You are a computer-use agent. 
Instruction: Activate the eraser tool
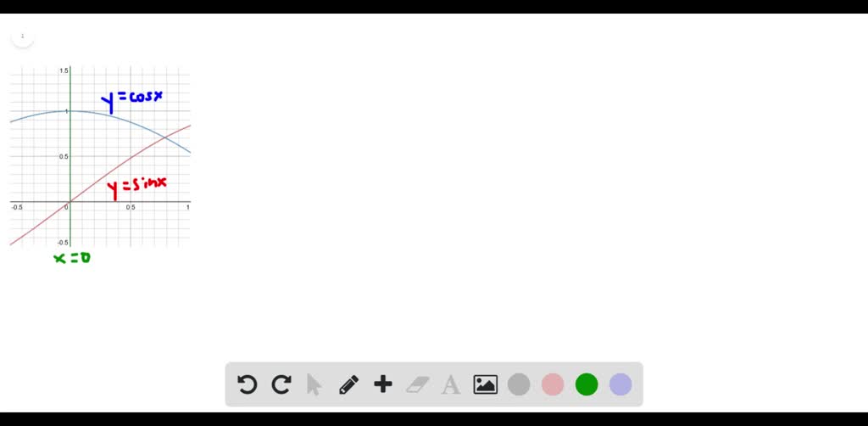[x=417, y=384]
